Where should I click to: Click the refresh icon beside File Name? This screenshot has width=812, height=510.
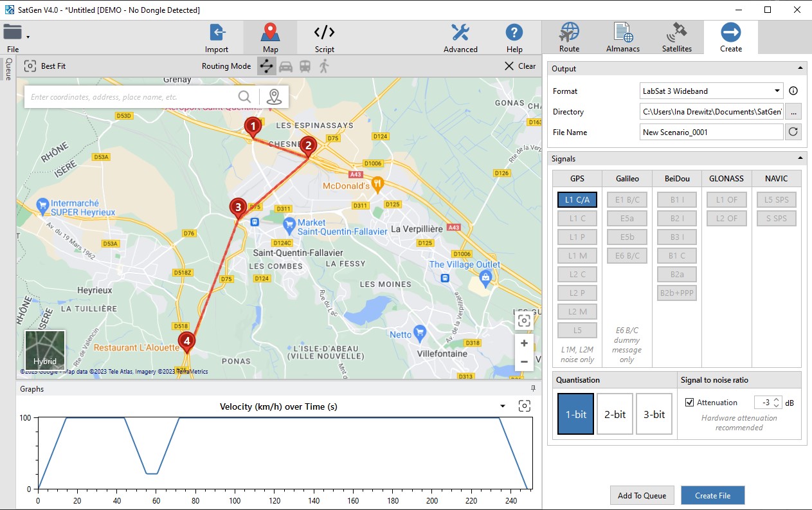tap(793, 132)
